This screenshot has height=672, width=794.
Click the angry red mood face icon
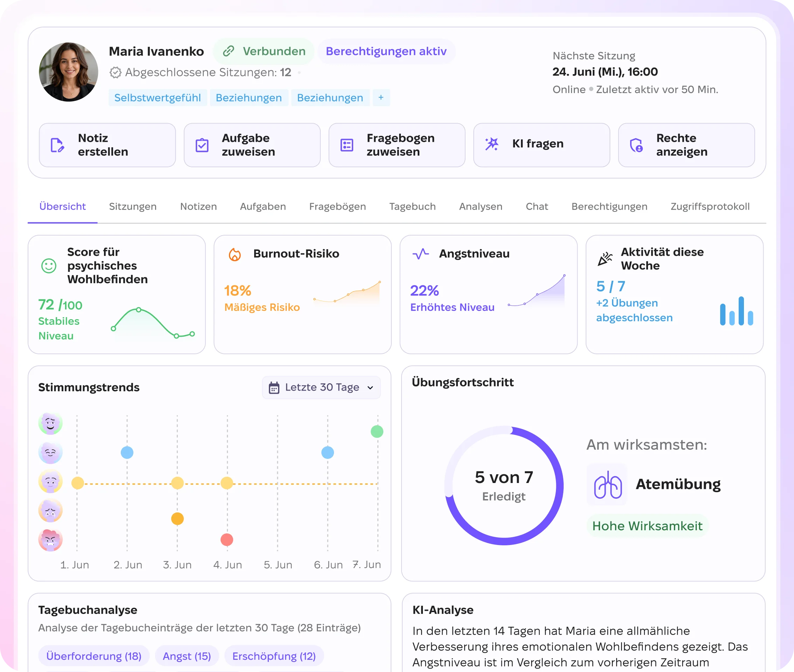(x=50, y=540)
